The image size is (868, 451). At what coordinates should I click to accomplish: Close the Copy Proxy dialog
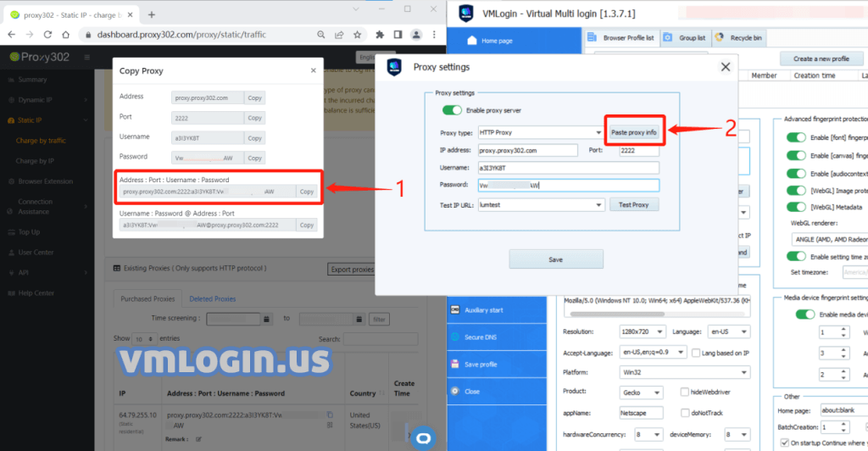coord(314,70)
